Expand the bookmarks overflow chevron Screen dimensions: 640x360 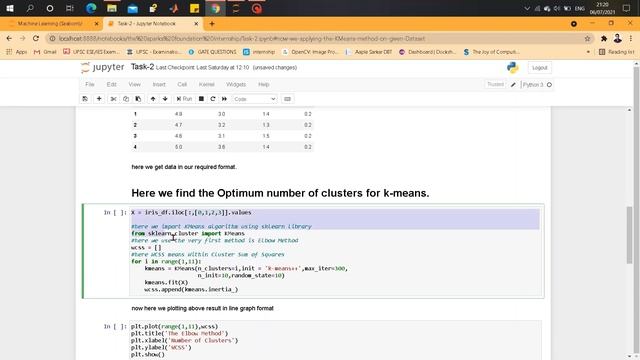(x=588, y=52)
